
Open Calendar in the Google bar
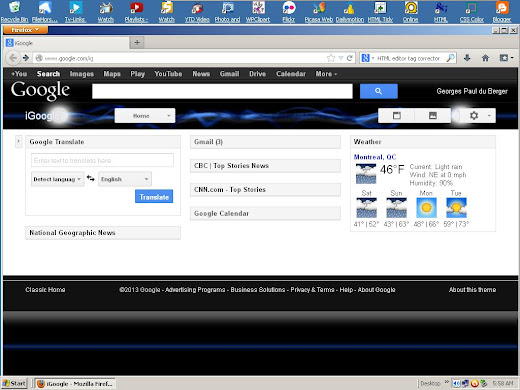291,74
